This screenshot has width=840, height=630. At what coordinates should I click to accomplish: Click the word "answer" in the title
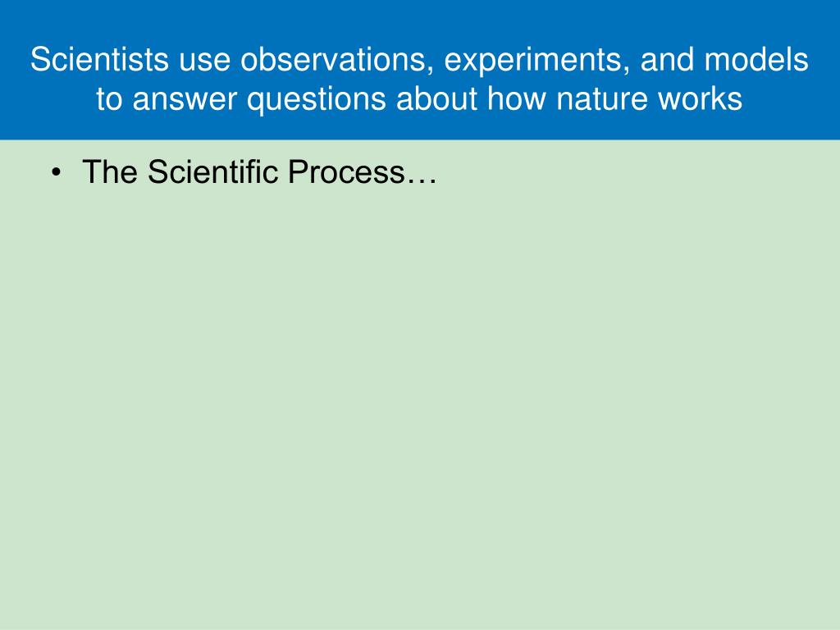coord(185,99)
